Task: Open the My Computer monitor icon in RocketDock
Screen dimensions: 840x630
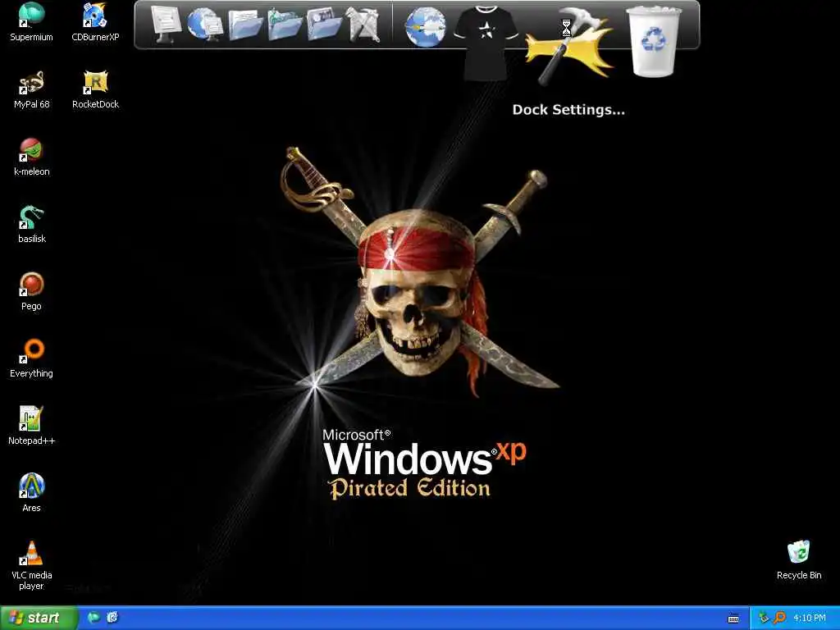Action: [x=166, y=25]
